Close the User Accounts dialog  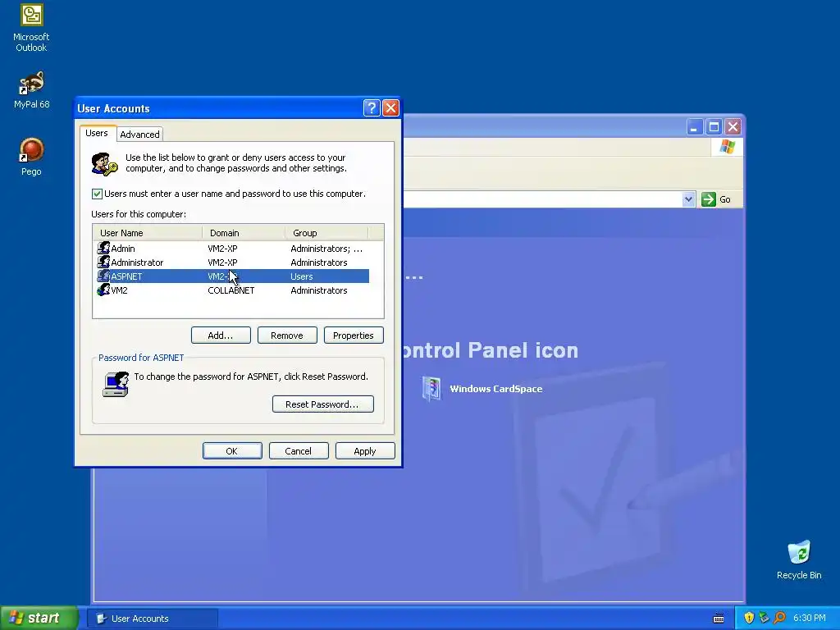point(391,107)
